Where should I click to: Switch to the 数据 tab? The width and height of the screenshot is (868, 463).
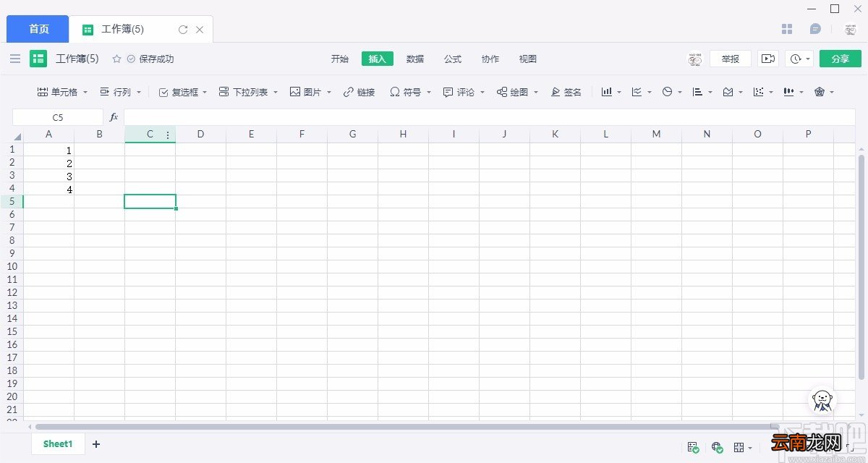click(x=415, y=59)
